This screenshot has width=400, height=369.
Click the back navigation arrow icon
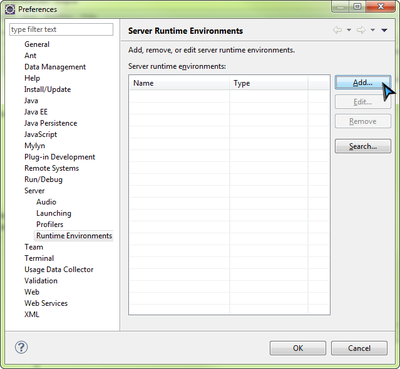337,30
